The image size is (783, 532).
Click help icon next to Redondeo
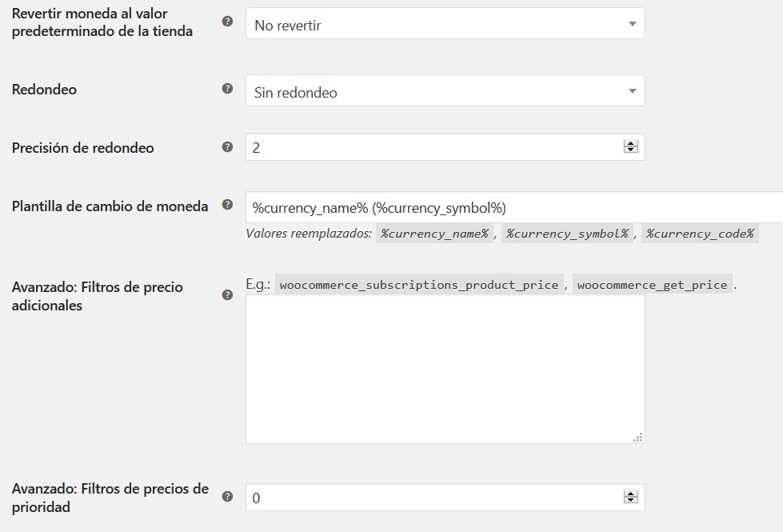227,89
